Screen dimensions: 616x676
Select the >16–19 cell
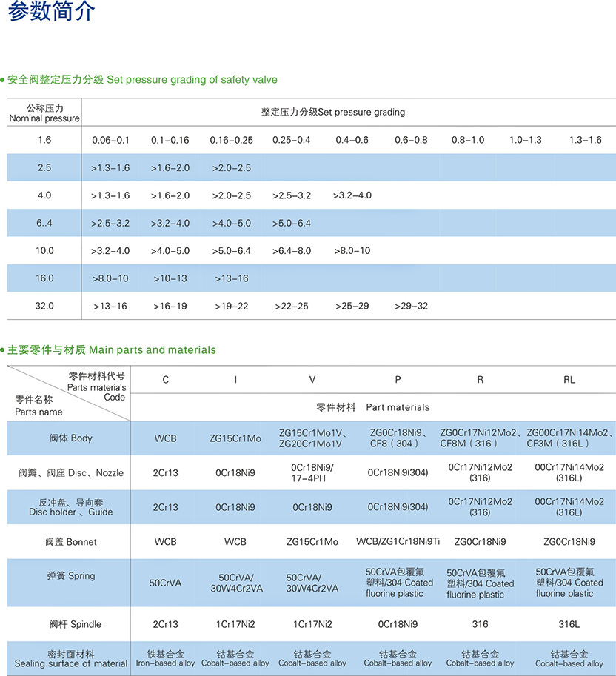coord(170,306)
